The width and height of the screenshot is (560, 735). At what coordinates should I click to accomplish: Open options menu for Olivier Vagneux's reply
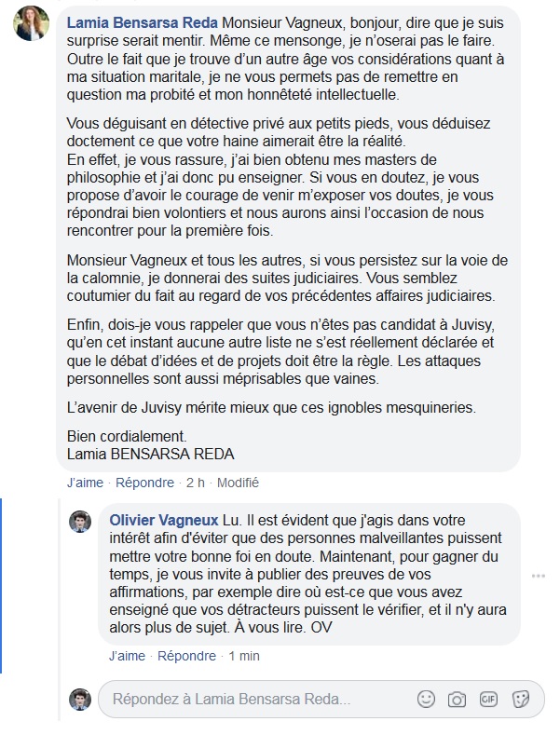(538, 576)
